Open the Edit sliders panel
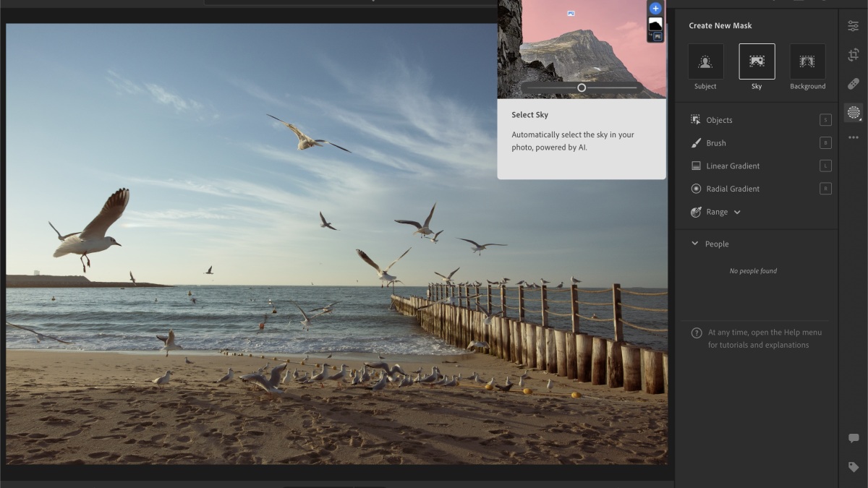The width and height of the screenshot is (868, 488). [854, 26]
